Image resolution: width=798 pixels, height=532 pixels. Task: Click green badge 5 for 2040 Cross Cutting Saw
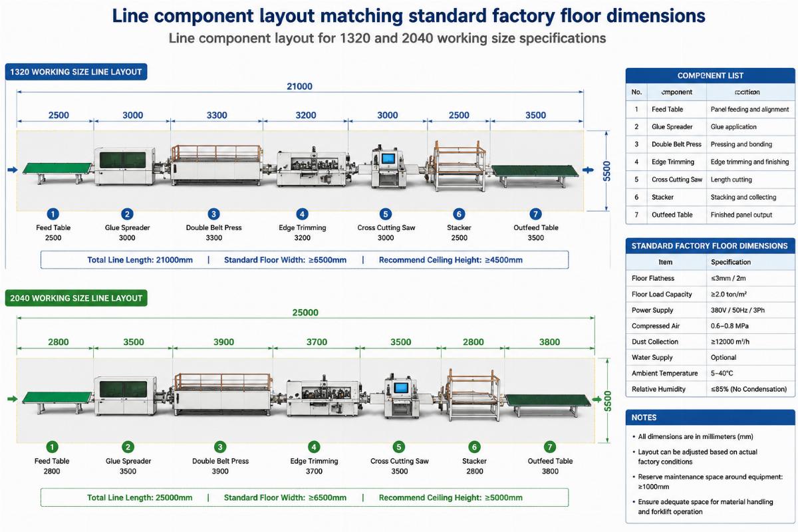(x=399, y=447)
